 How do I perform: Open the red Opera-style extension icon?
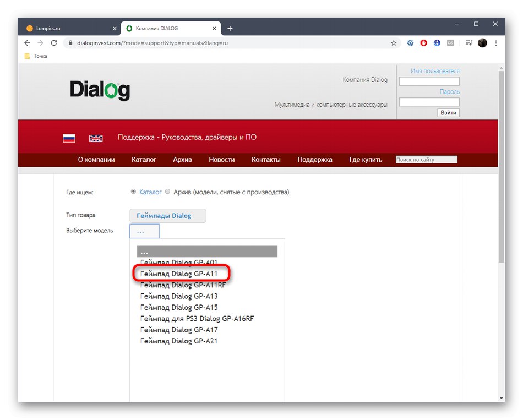click(x=423, y=43)
